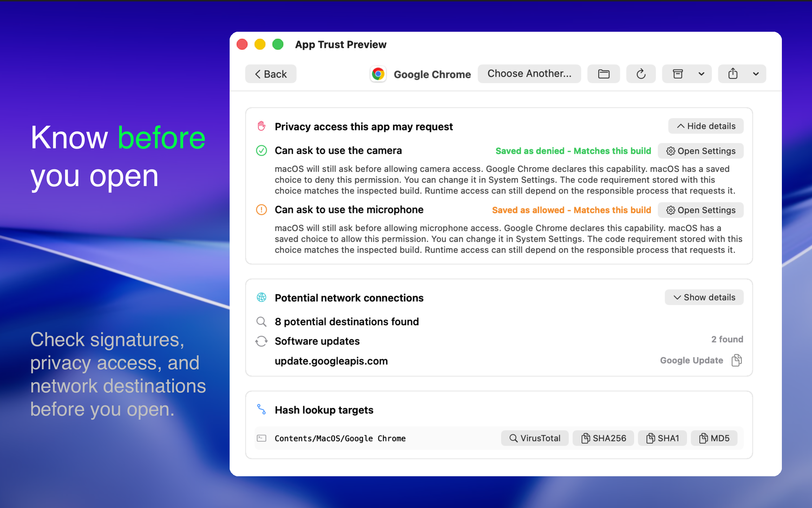Click the globe network connections icon
The width and height of the screenshot is (812, 508).
pos(261,297)
